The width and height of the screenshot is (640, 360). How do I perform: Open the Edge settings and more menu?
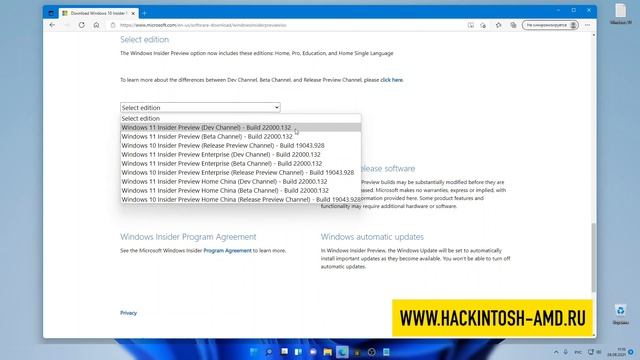pos(587,25)
